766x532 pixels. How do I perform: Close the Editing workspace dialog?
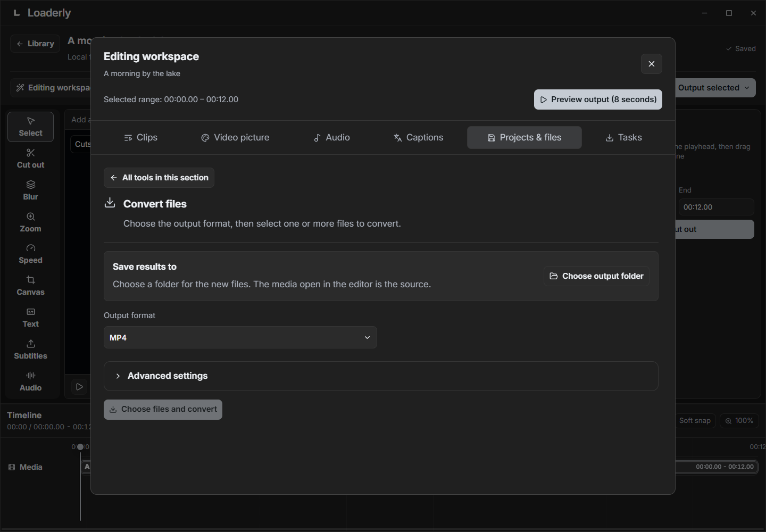[x=652, y=64]
